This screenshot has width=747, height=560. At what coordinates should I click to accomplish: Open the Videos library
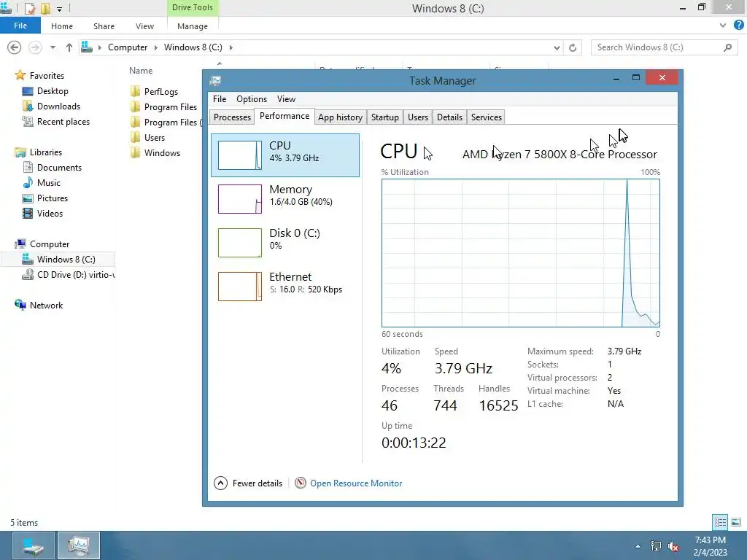click(x=50, y=214)
